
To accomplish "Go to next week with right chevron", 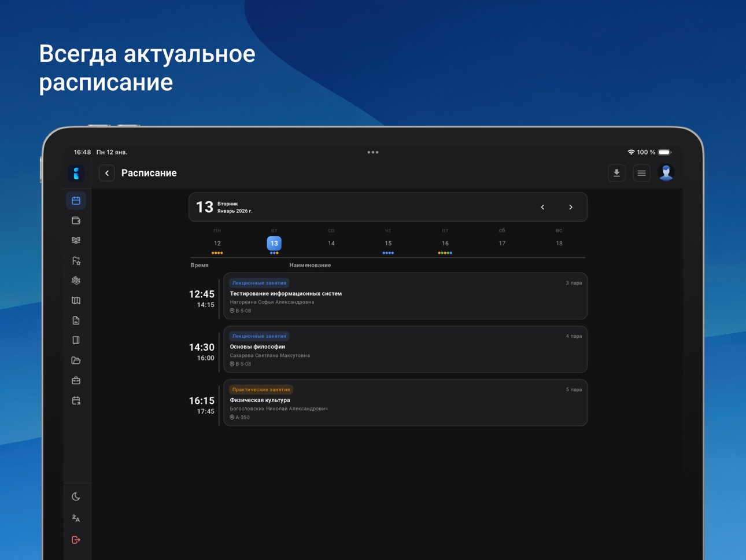I will tap(571, 207).
